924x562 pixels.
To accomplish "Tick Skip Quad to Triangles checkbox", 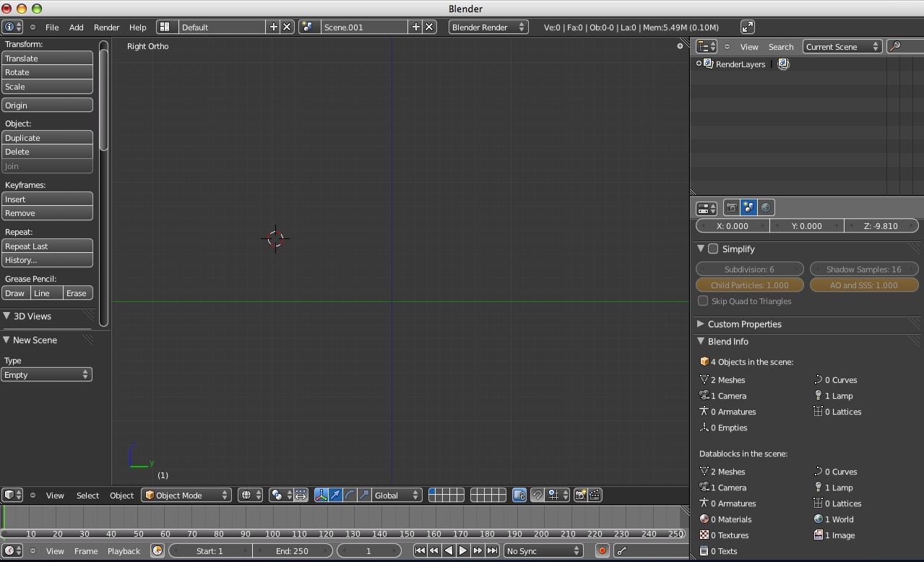I will (x=703, y=301).
